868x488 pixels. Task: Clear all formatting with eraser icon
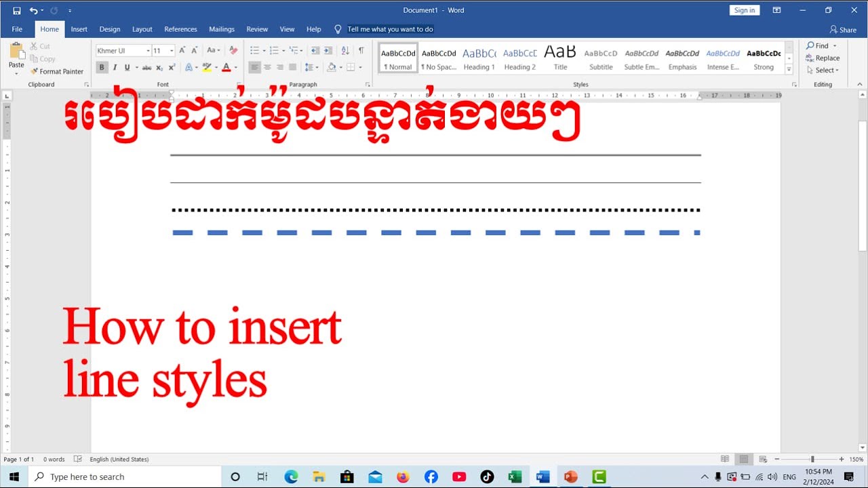tap(233, 50)
